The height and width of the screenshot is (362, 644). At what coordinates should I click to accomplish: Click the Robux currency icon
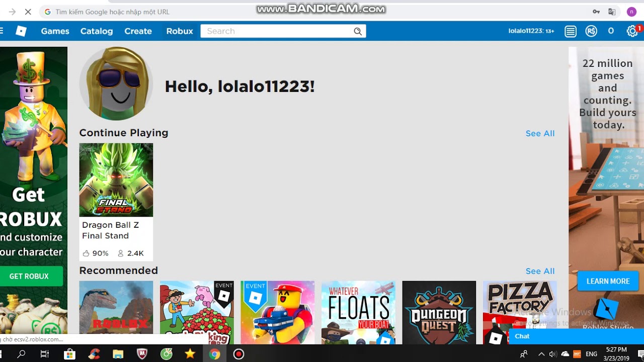[x=591, y=31]
